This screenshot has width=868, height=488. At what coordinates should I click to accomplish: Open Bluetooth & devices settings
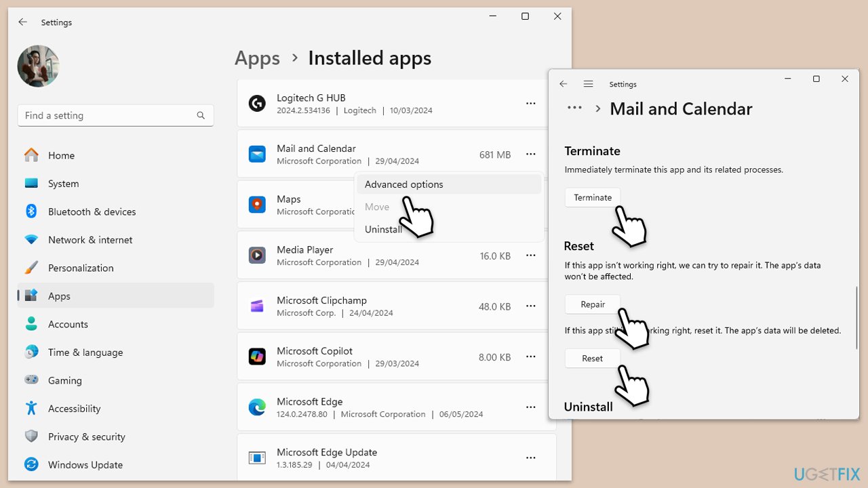tap(116, 211)
